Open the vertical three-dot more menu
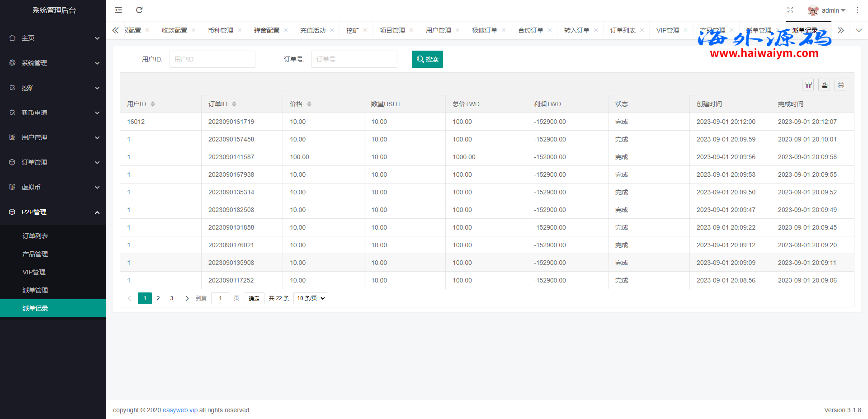 [x=857, y=10]
